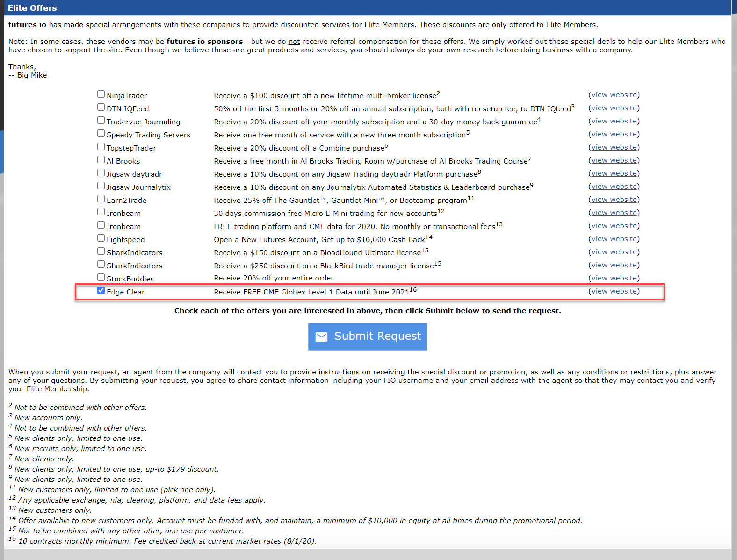Click the Elite Offers header title
737x560 pixels.
coord(32,8)
